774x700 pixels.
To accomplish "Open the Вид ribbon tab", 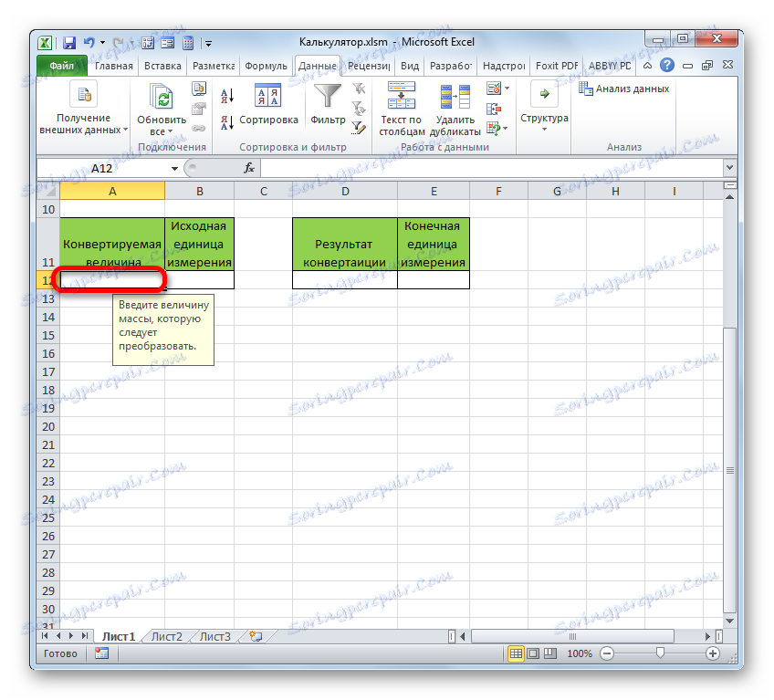I will 410,66.
